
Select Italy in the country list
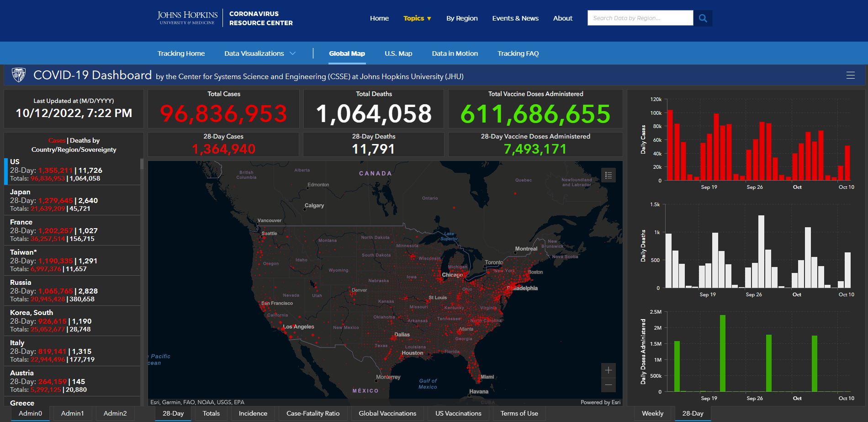click(72, 351)
